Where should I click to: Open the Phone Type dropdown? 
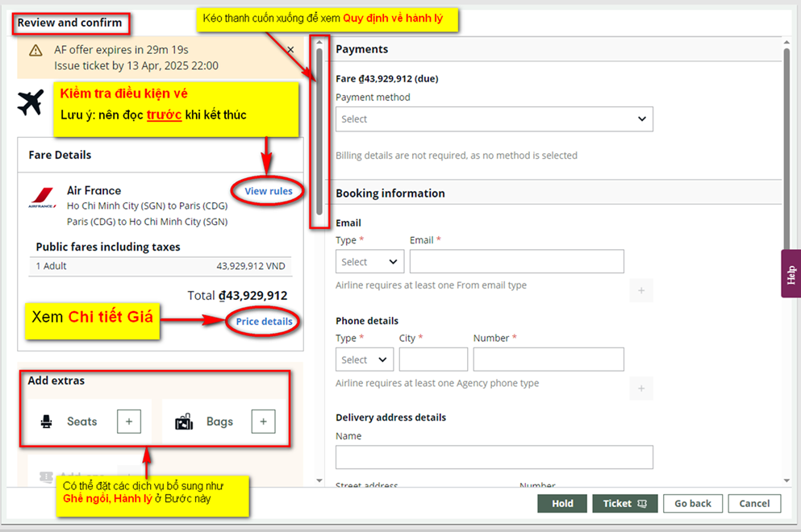[x=365, y=360]
